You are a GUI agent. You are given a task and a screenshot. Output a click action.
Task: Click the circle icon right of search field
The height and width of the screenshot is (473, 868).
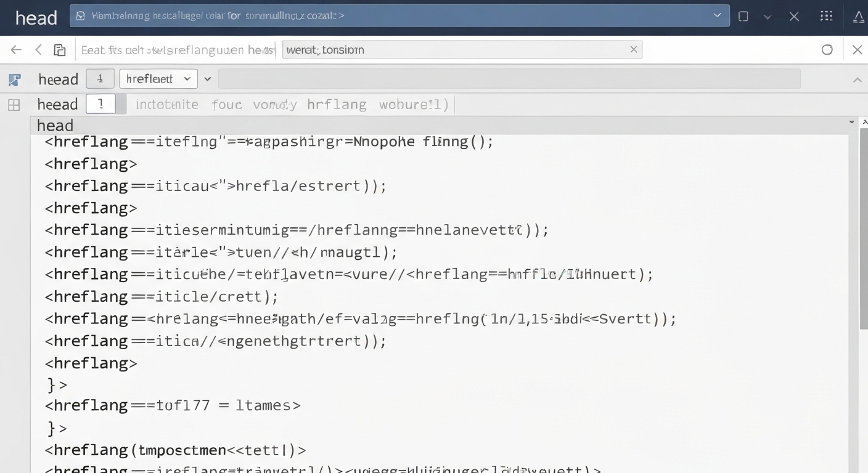tap(827, 50)
